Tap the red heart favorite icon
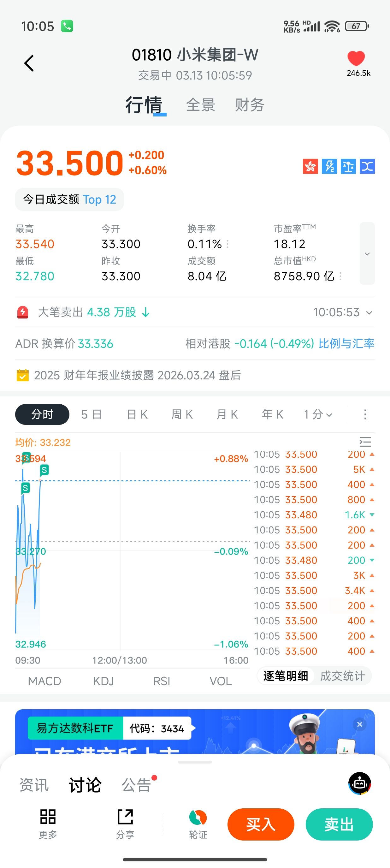390x868 pixels. [x=356, y=58]
